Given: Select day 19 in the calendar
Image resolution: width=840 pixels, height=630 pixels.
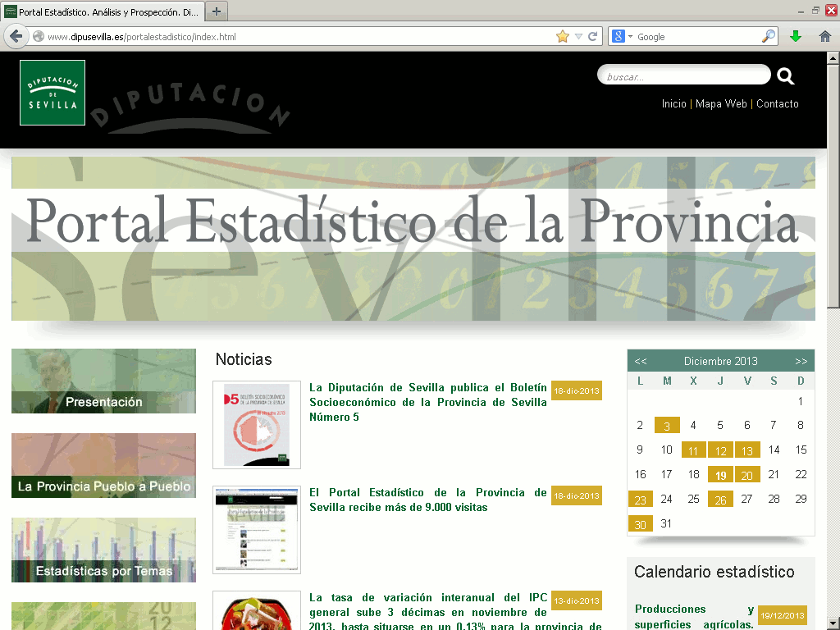Looking at the screenshot, I should click(720, 475).
